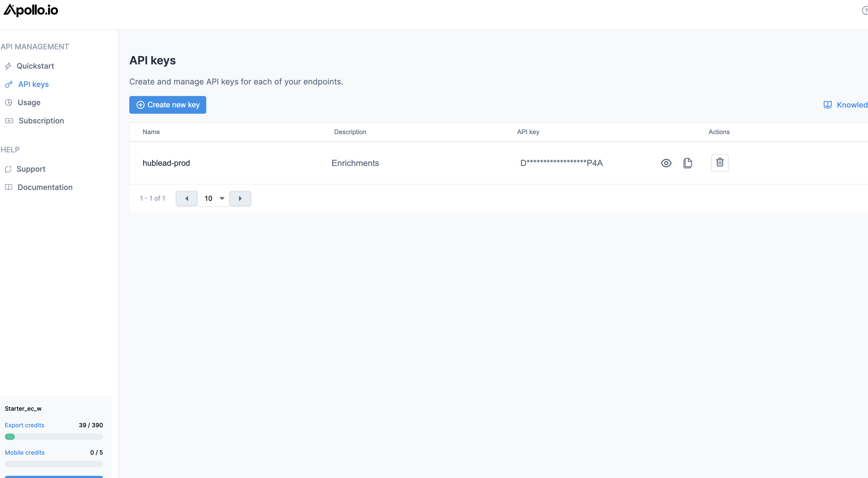Delete the hublead-prod key
This screenshot has width=868, height=478.
click(720, 163)
